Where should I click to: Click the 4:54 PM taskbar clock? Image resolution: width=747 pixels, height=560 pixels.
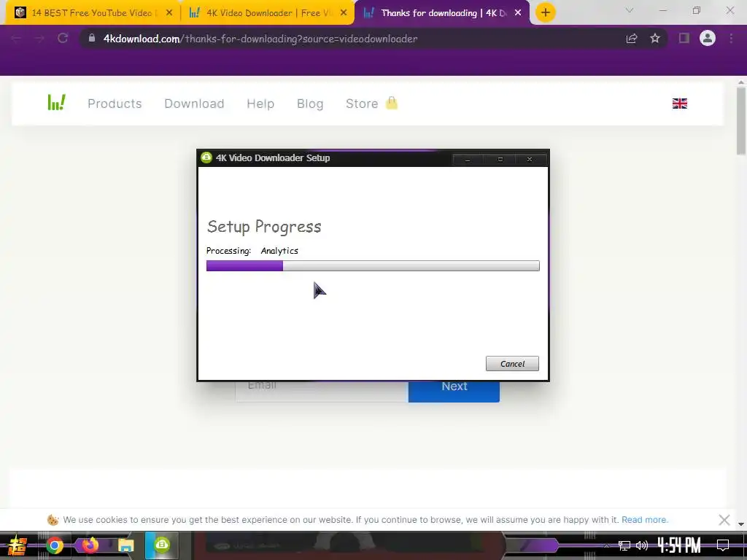click(679, 545)
